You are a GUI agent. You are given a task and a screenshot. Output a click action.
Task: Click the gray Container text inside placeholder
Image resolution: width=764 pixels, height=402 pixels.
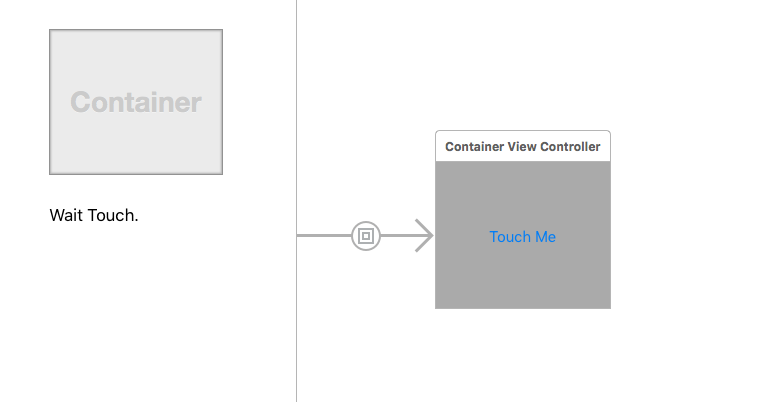point(136,102)
